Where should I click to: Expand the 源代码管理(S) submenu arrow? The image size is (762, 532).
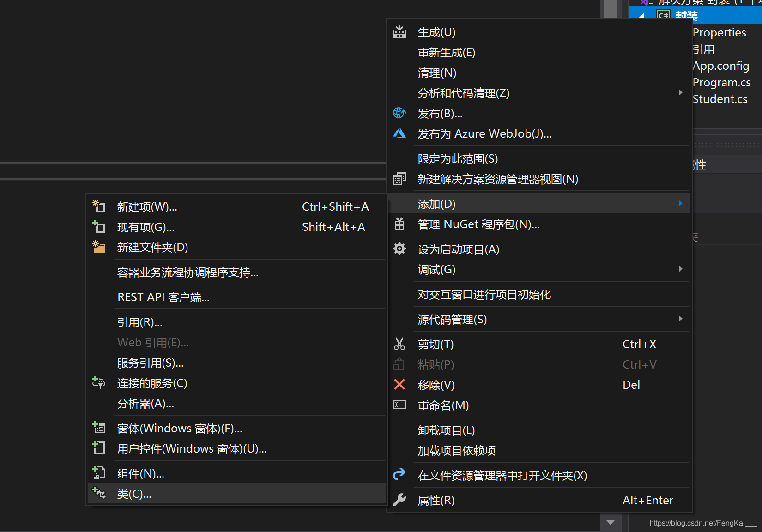[x=680, y=319]
